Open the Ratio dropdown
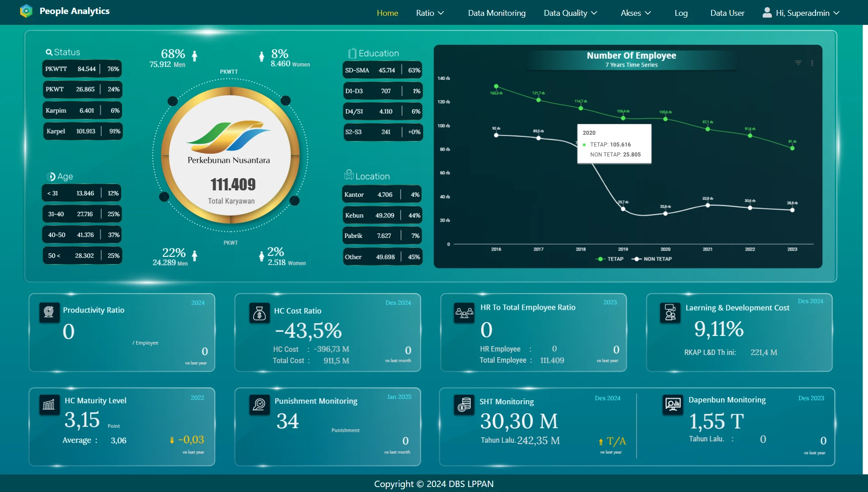 429,13
